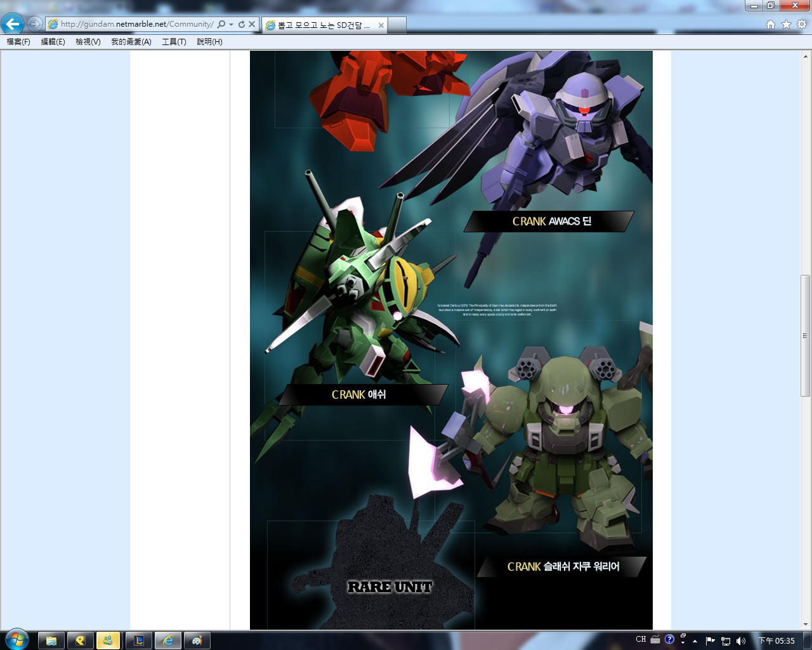Click the page scrollbar down arrow
The image size is (812, 650).
(806, 625)
